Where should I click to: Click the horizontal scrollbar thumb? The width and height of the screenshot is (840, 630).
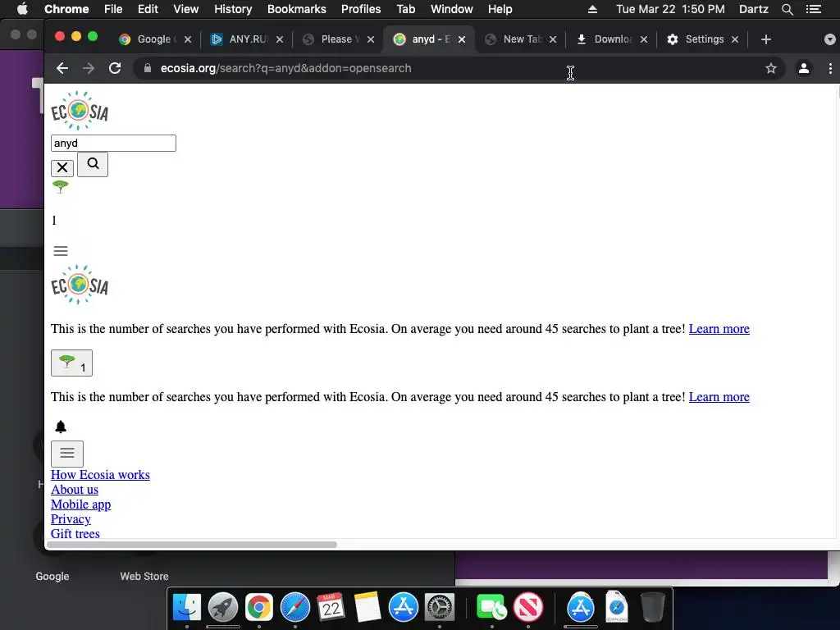[x=192, y=545]
